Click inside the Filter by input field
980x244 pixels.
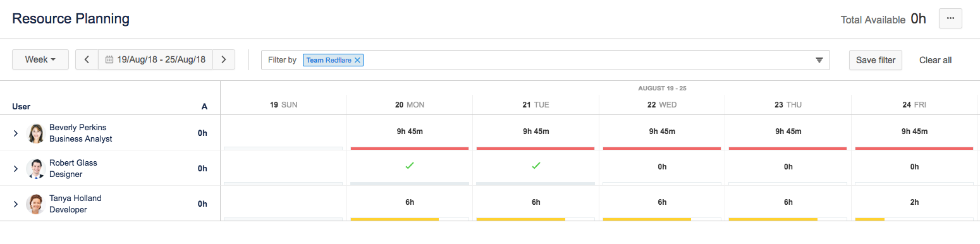point(588,60)
